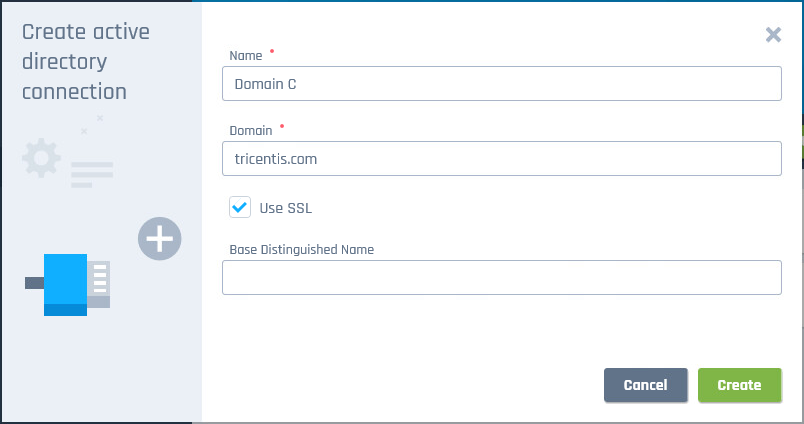Image resolution: width=804 pixels, height=424 pixels.
Task: Click the gear illustration icon
Action: pyautogui.click(x=41, y=158)
